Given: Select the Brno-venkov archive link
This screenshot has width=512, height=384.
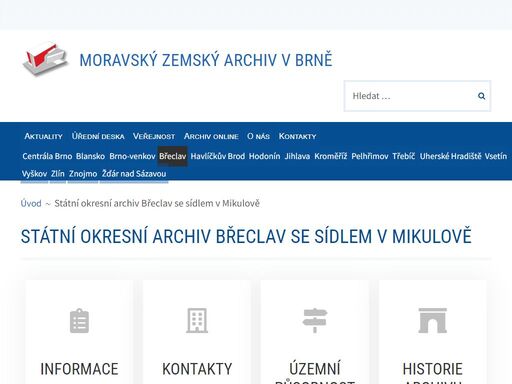Looking at the screenshot, I should (132, 156).
